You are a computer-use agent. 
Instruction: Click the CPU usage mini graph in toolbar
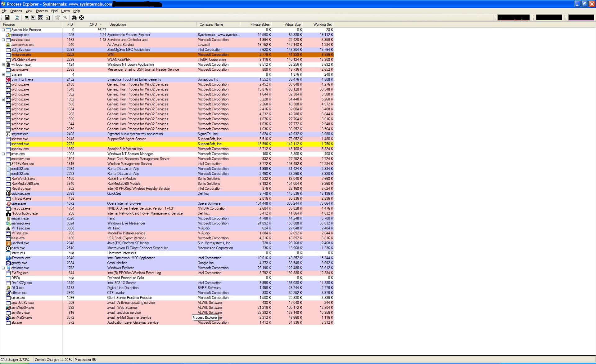click(513, 18)
